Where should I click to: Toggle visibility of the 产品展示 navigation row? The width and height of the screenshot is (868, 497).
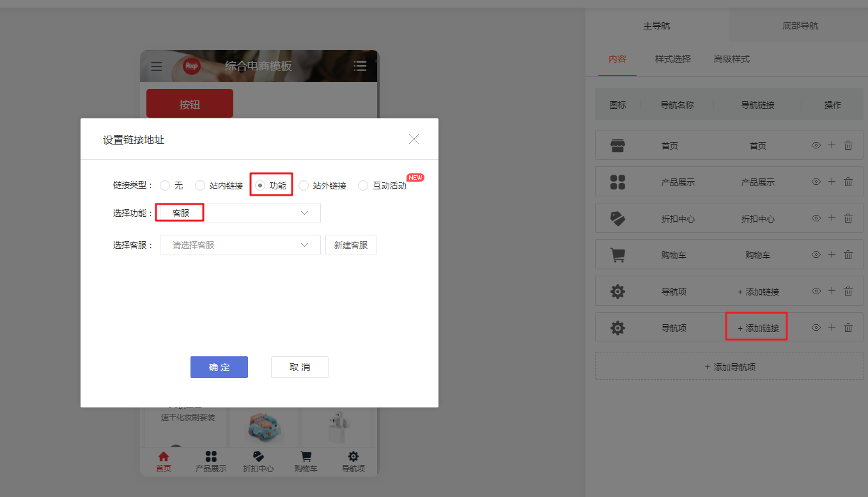pos(816,182)
